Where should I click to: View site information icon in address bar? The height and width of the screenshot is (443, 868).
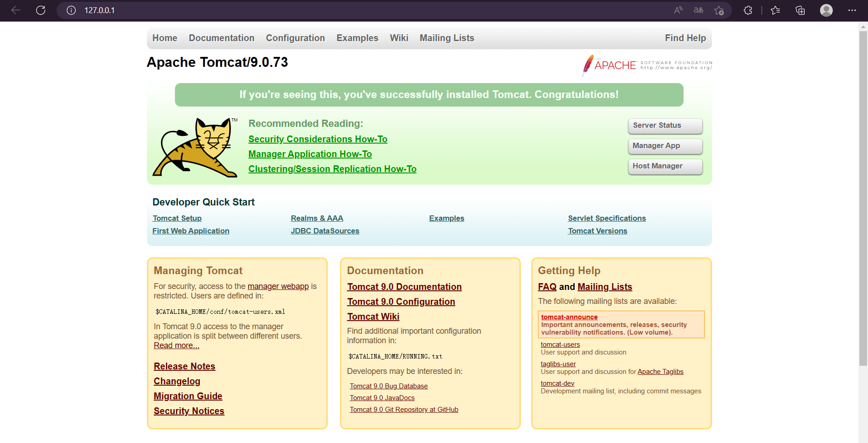(x=71, y=10)
